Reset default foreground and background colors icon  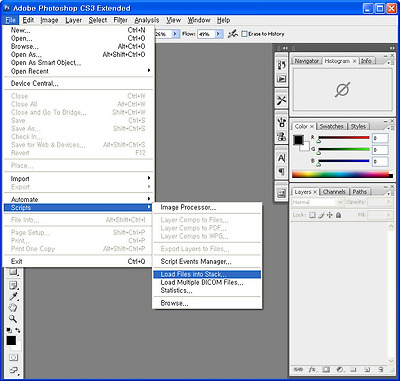pyautogui.click(x=10, y=330)
